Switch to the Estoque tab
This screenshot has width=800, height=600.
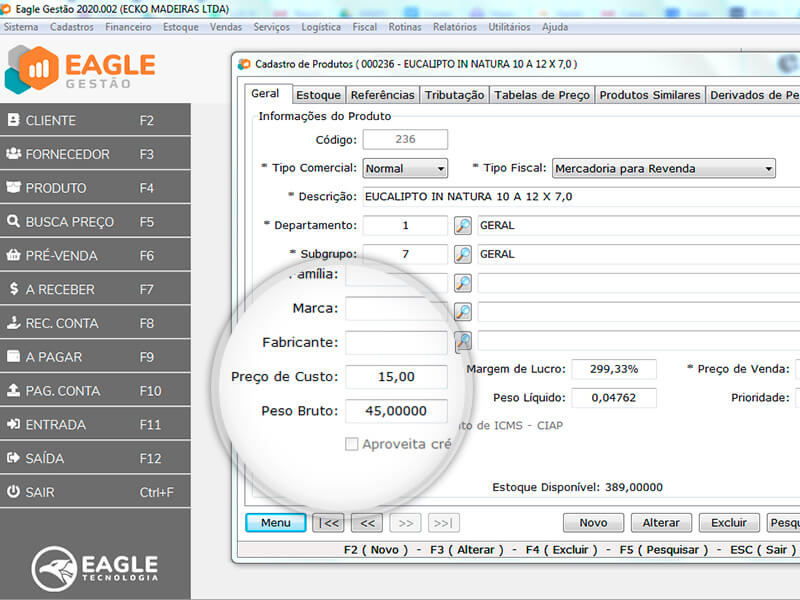click(x=318, y=95)
